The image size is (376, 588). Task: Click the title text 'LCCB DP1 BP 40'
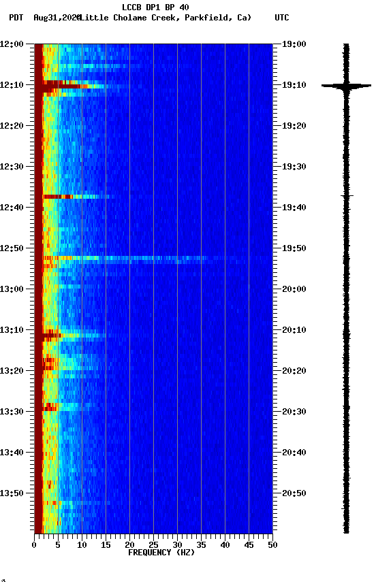(155, 7)
